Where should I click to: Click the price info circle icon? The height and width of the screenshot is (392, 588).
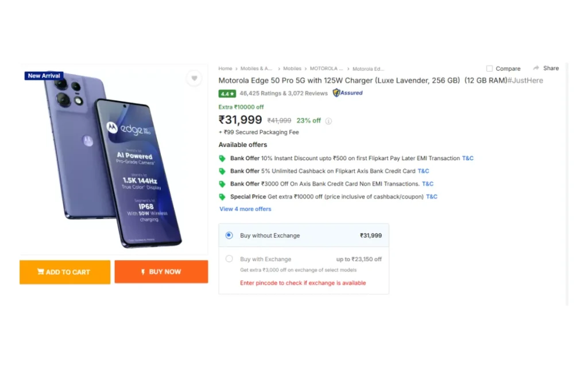tap(328, 121)
